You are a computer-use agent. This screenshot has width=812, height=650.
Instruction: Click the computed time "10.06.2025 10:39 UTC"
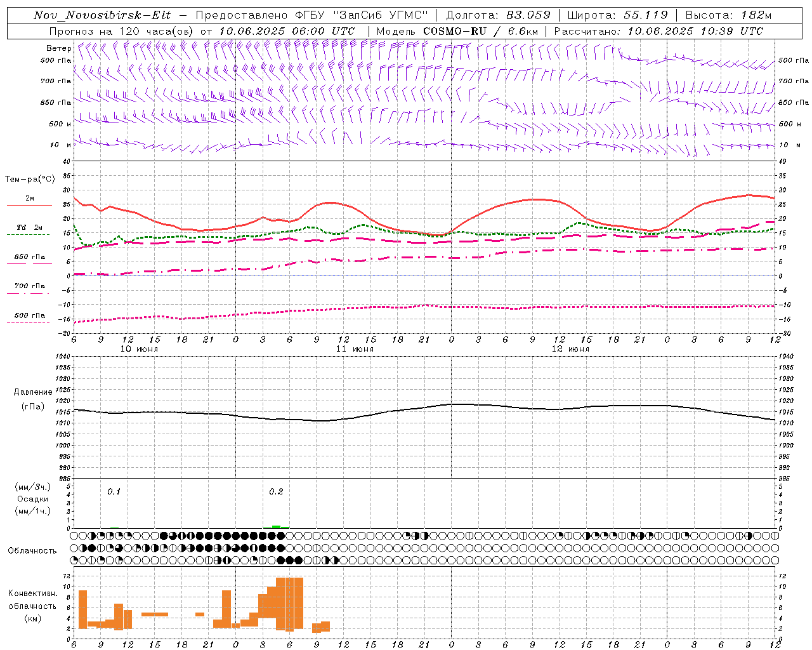(x=695, y=31)
